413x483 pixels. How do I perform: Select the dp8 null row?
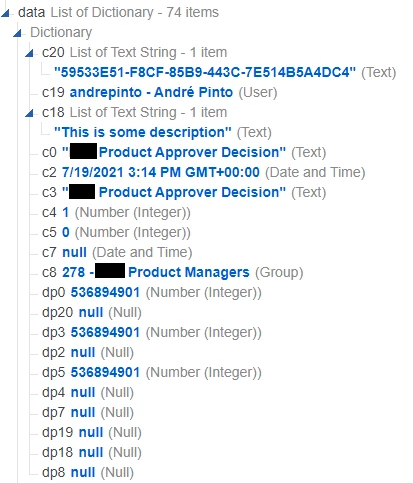pos(88,472)
